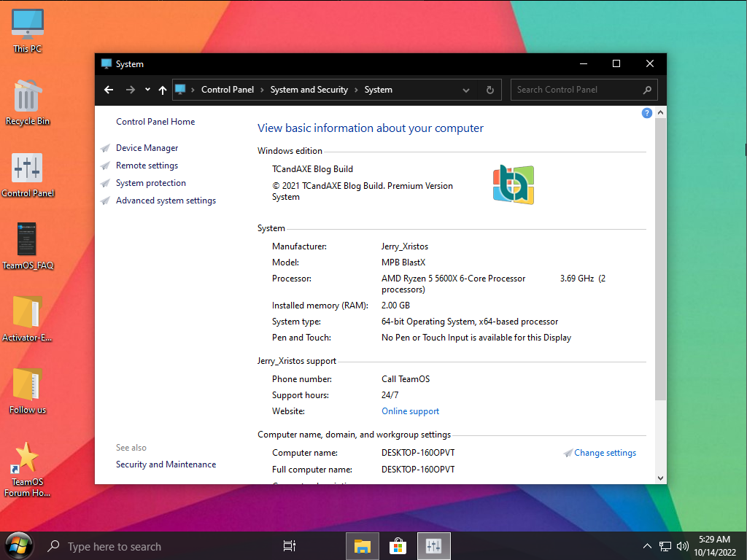Viewport: 747px width, 560px height.
Task: Open File Explorer from the taskbar
Action: point(363,546)
